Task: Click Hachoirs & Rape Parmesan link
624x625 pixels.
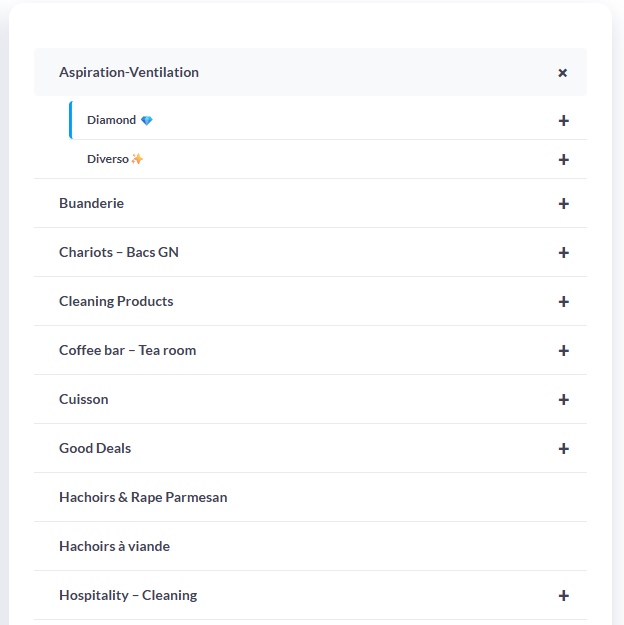Action: tap(143, 497)
